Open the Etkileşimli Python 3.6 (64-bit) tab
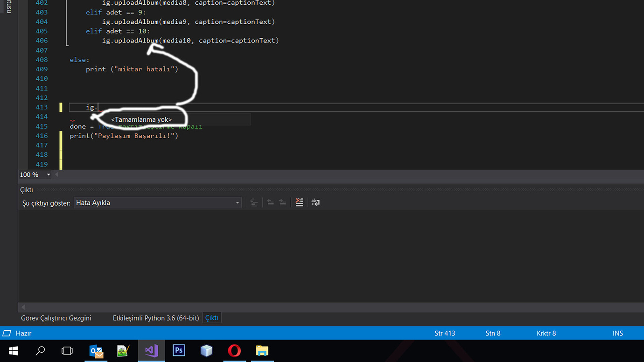The width and height of the screenshot is (644, 362). 156,318
